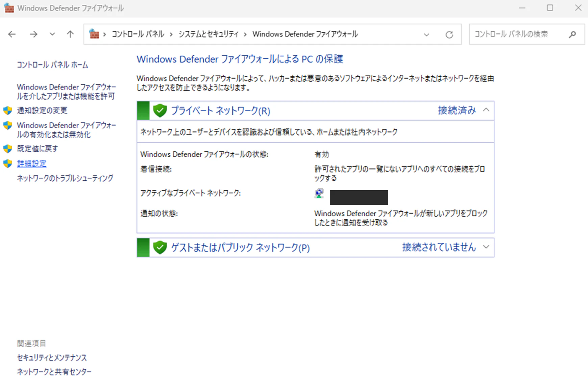Go forward with the right arrow button
Screen dimensions: 588x380
coord(33,34)
